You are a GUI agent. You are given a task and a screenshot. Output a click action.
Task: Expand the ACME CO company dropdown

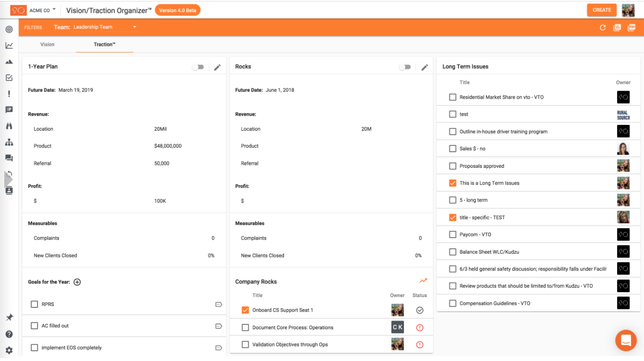click(54, 10)
